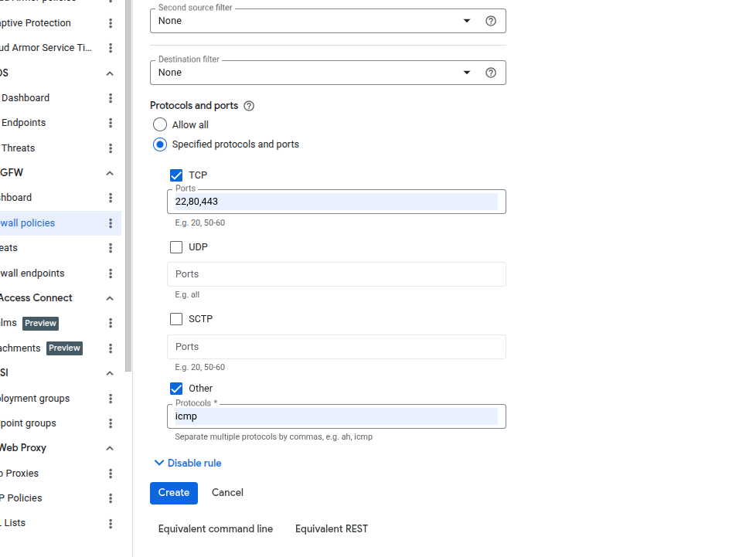Open more options for Adaptive Protection
756x557 pixels.
tap(111, 23)
